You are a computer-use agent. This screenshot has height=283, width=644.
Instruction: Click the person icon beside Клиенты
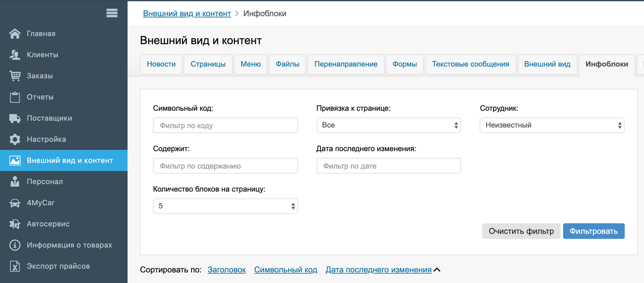coord(15,55)
